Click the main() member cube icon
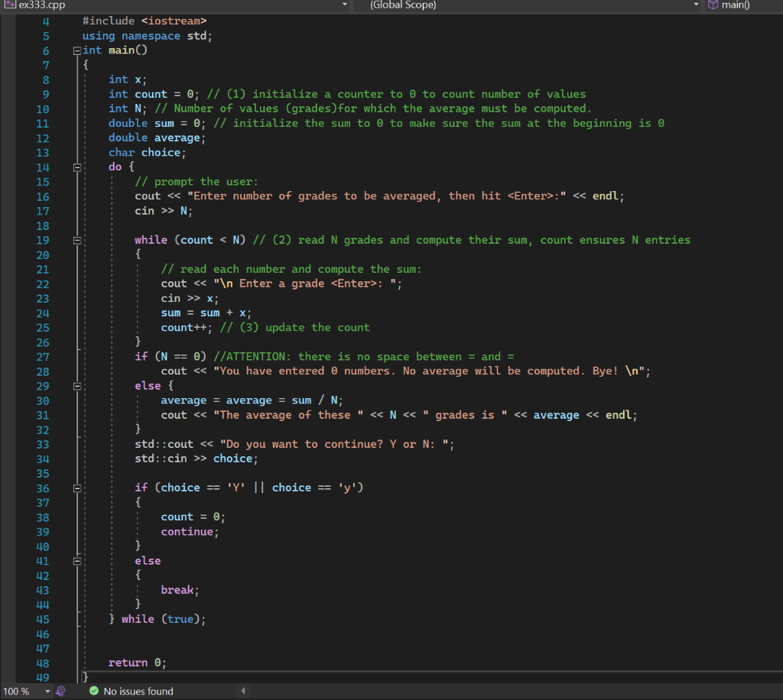The image size is (783, 700). (x=713, y=5)
